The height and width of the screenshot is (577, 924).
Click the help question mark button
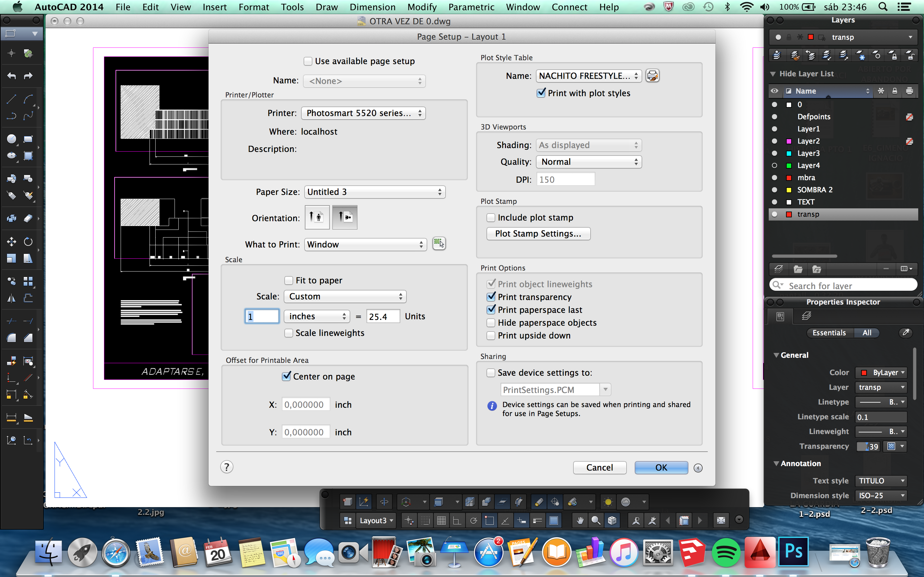[227, 467]
